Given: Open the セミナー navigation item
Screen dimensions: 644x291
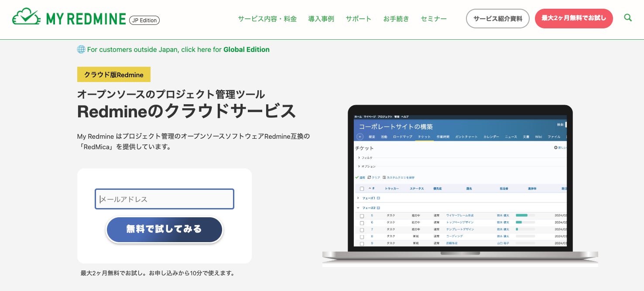Looking at the screenshot, I should (434, 19).
